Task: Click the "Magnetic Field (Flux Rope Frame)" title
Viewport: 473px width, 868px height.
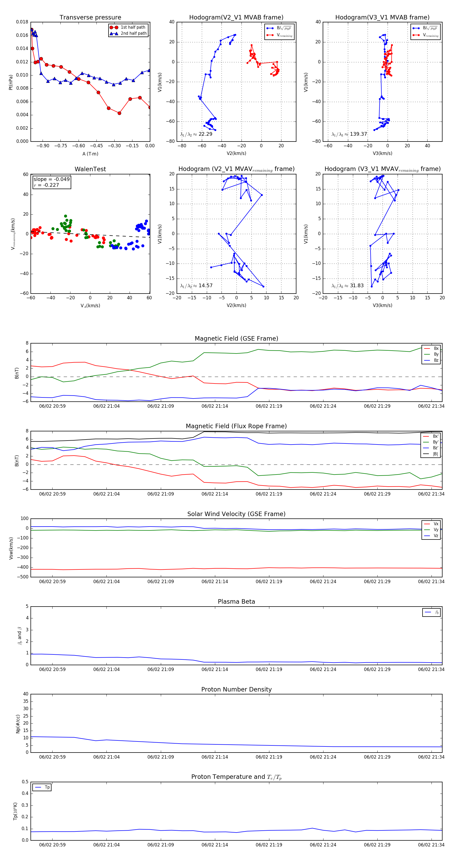Action: tap(236, 426)
